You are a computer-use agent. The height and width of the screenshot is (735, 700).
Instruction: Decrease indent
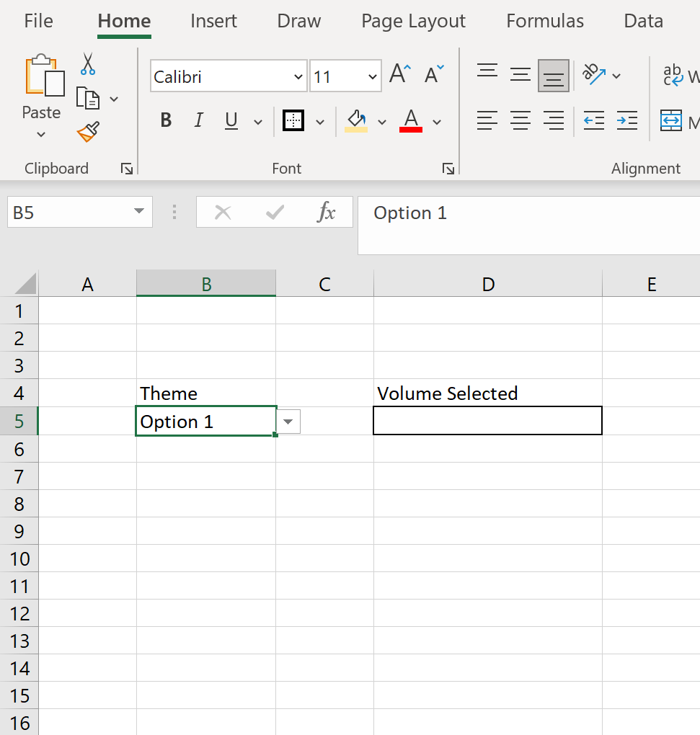593,120
